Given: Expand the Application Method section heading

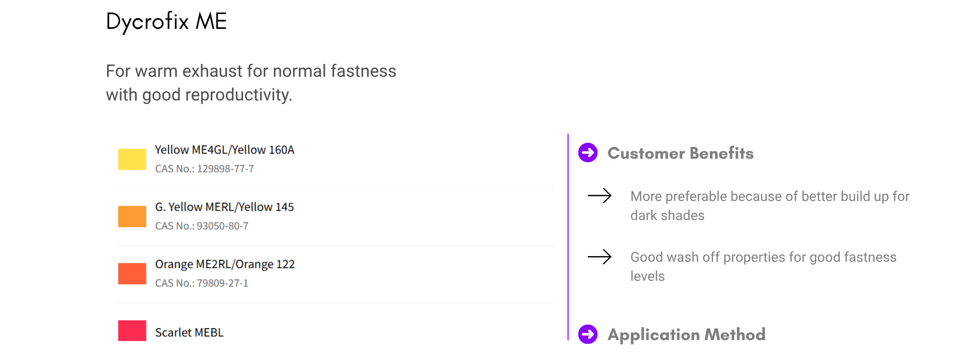Looking at the screenshot, I should (x=687, y=334).
